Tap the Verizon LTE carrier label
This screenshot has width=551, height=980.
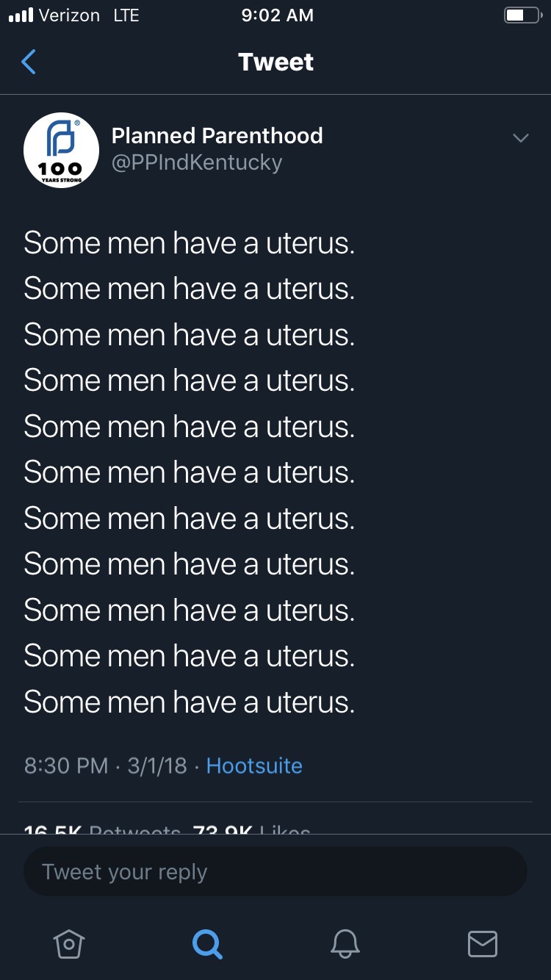click(x=88, y=15)
